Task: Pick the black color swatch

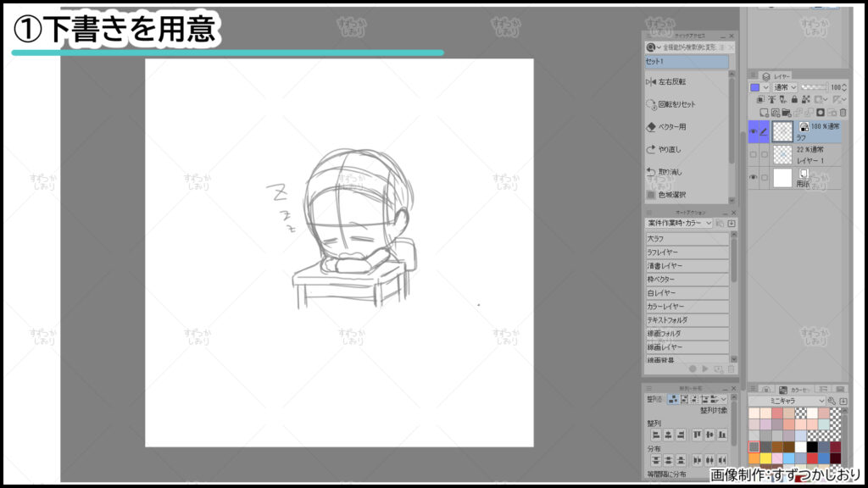Action: point(812,447)
